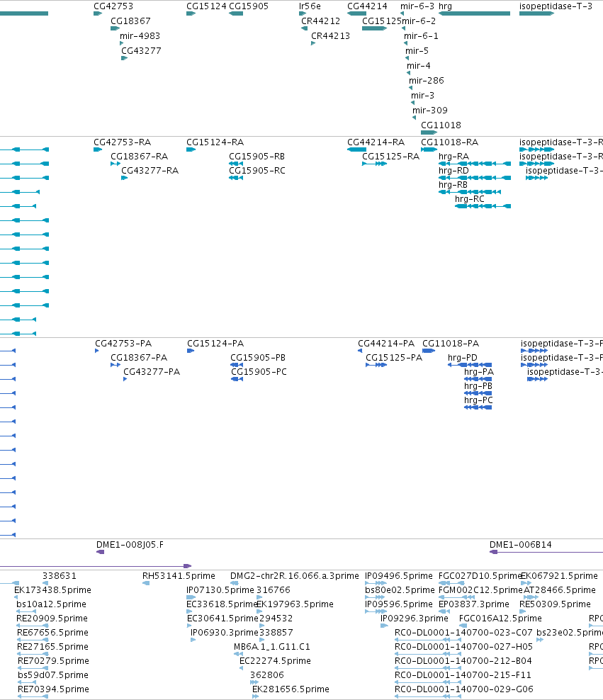Select the CG18367-RA transcript label

tap(140, 157)
